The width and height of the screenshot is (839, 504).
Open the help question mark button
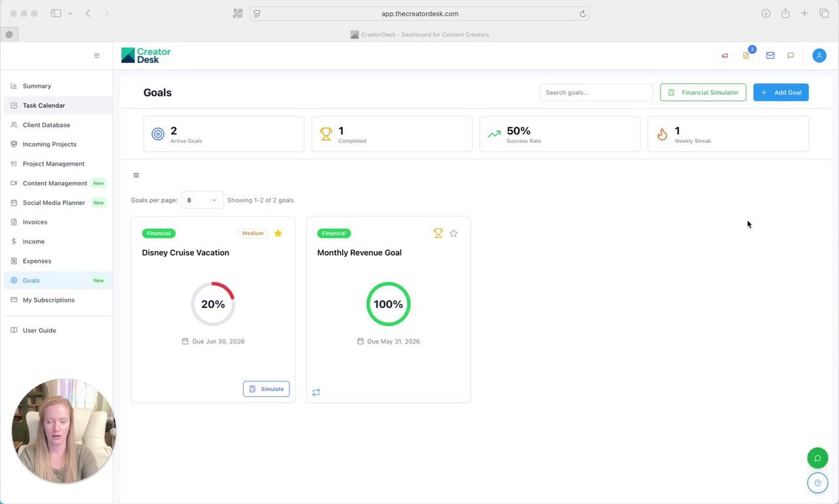click(x=817, y=483)
